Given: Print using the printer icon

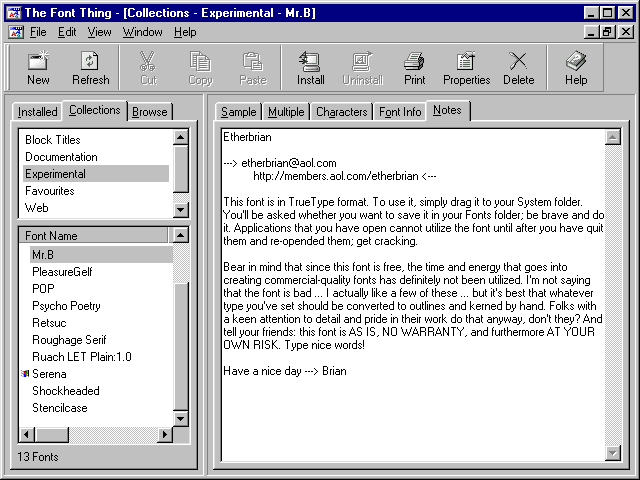Looking at the screenshot, I should click(x=415, y=68).
